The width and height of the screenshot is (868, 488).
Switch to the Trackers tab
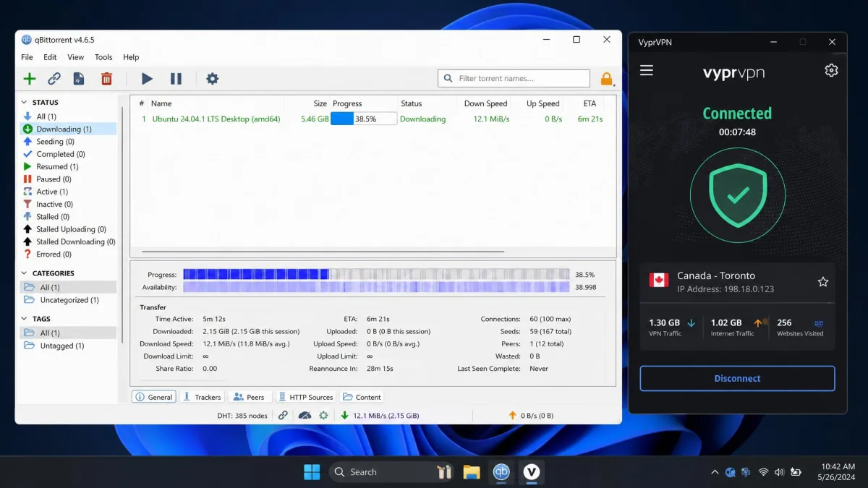click(x=202, y=397)
